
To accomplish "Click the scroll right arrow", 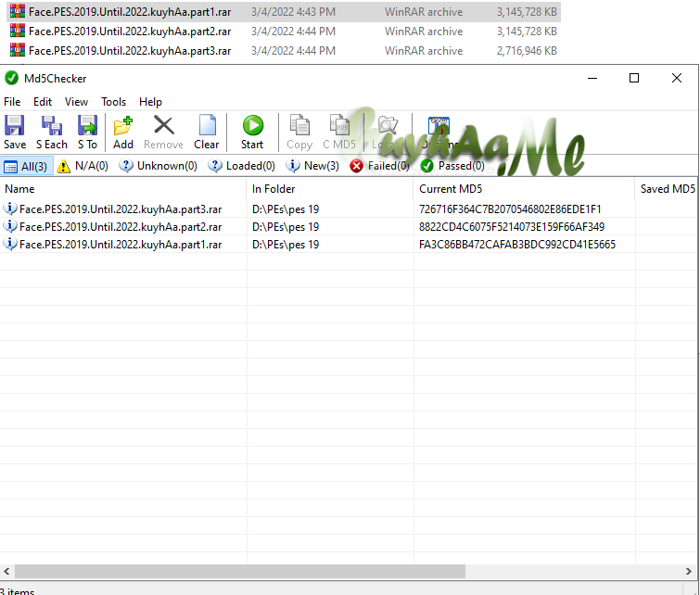I will 688,571.
